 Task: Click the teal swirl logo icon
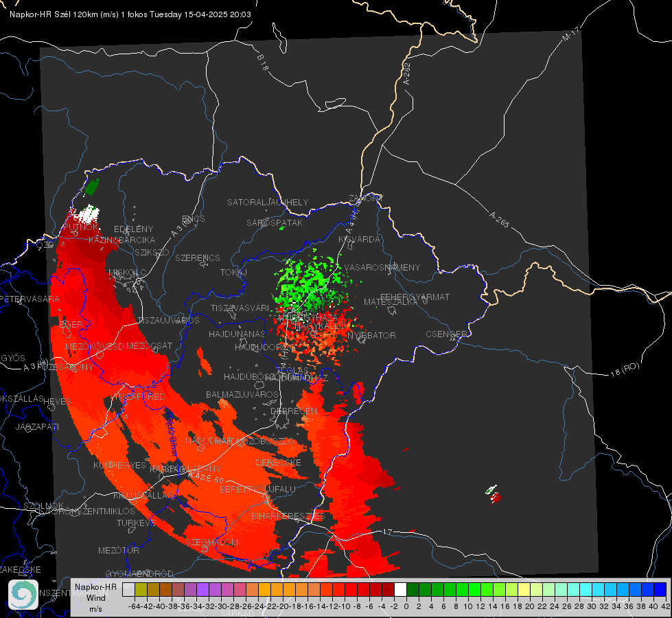(x=23, y=595)
